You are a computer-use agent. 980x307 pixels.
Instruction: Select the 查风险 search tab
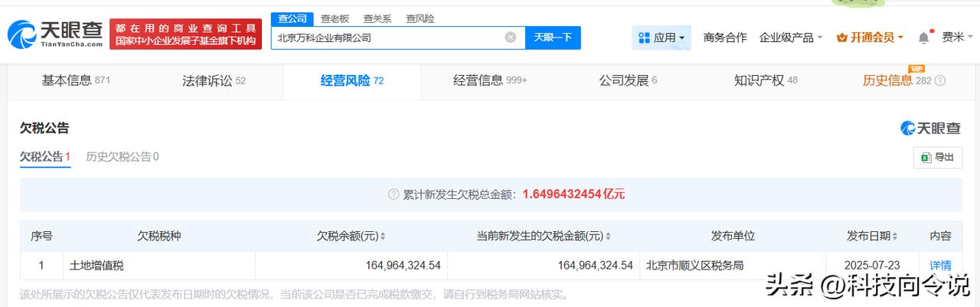(x=420, y=18)
